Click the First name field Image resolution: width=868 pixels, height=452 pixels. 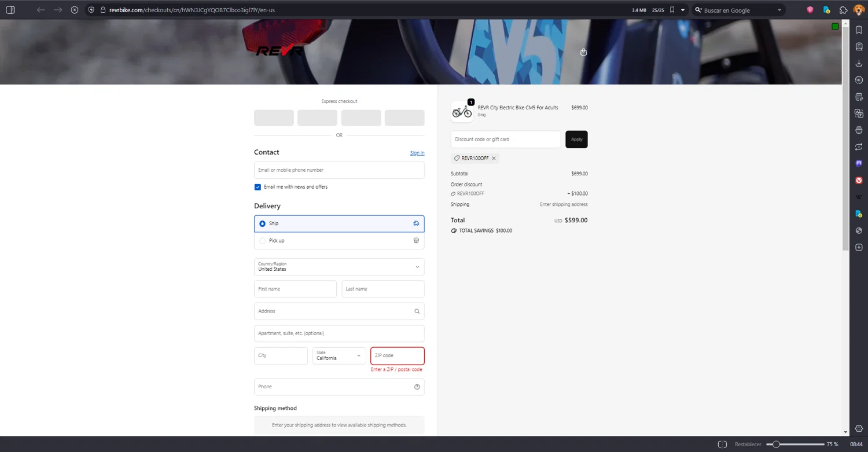295,289
